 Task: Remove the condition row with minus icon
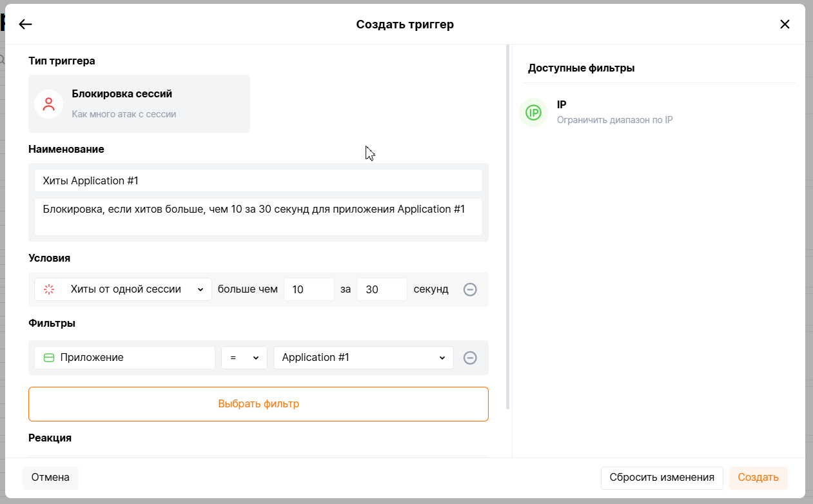(x=470, y=289)
